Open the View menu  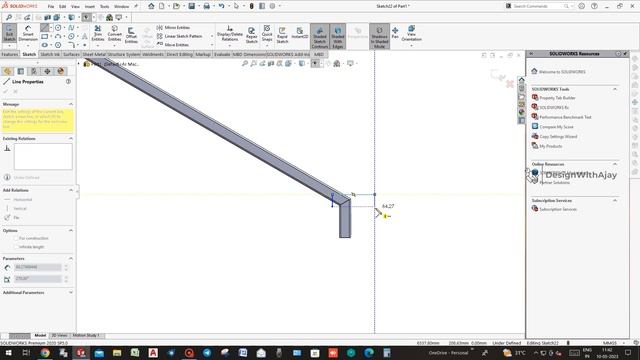click(76, 7)
